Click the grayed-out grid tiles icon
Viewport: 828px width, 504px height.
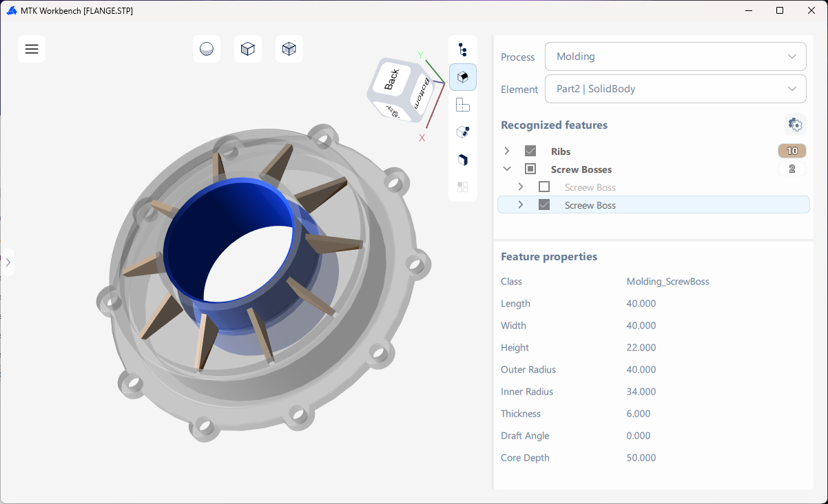(x=463, y=187)
